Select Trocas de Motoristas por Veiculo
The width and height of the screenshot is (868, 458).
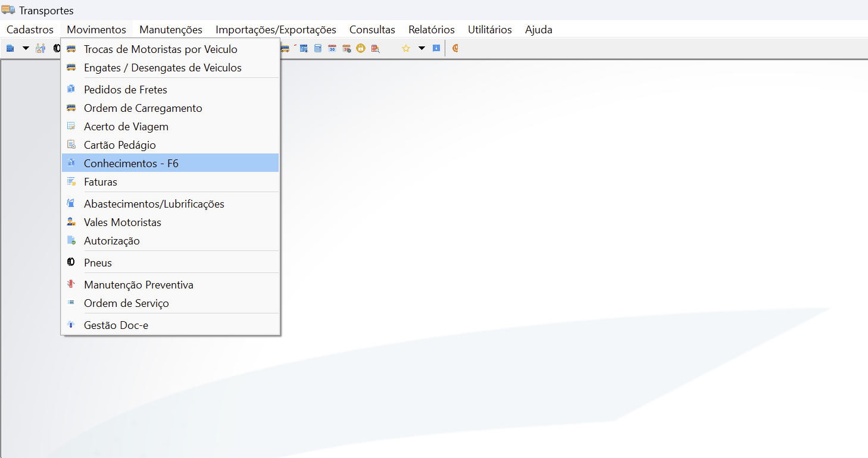tap(170, 49)
